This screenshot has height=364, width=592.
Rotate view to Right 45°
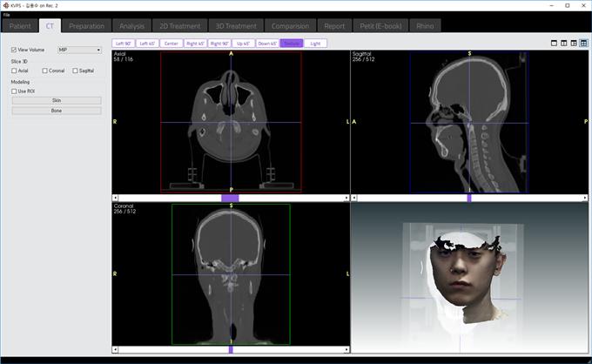click(x=195, y=44)
